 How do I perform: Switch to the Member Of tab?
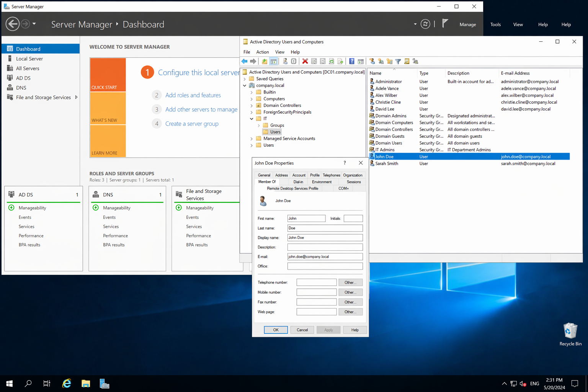[x=267, y=182]
